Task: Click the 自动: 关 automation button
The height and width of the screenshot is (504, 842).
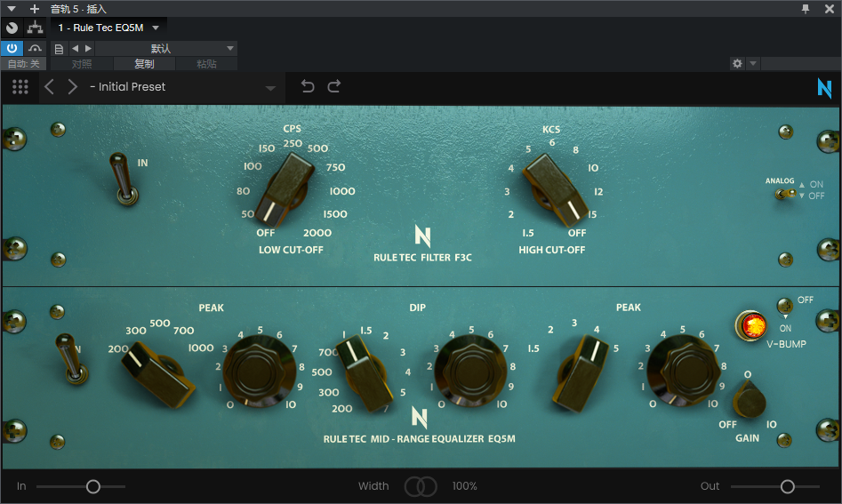Action: coord(24,64)
